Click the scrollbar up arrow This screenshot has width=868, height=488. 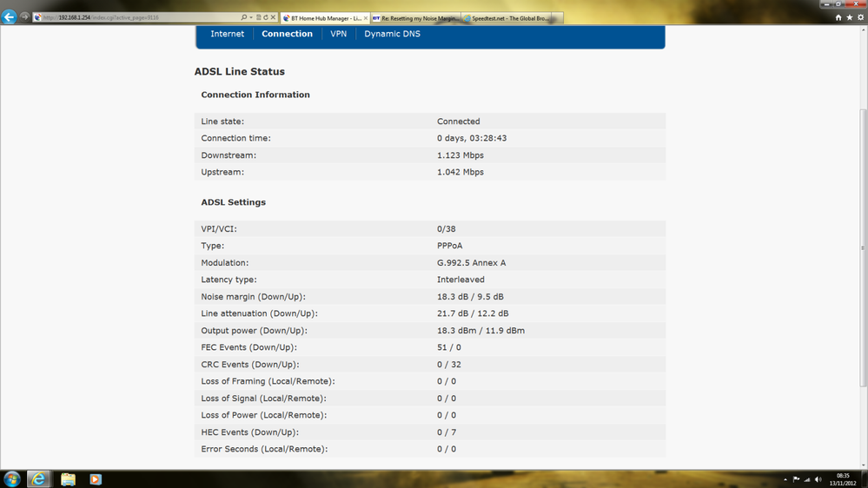(x=863, y=30)
